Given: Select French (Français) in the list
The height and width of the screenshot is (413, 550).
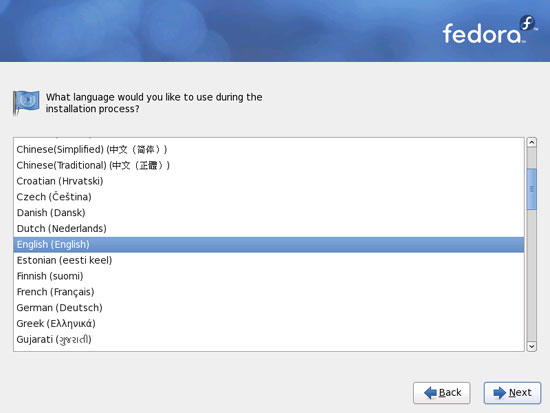Looking at the screenshot, I should pyautogui.click(x=269, y=292).
